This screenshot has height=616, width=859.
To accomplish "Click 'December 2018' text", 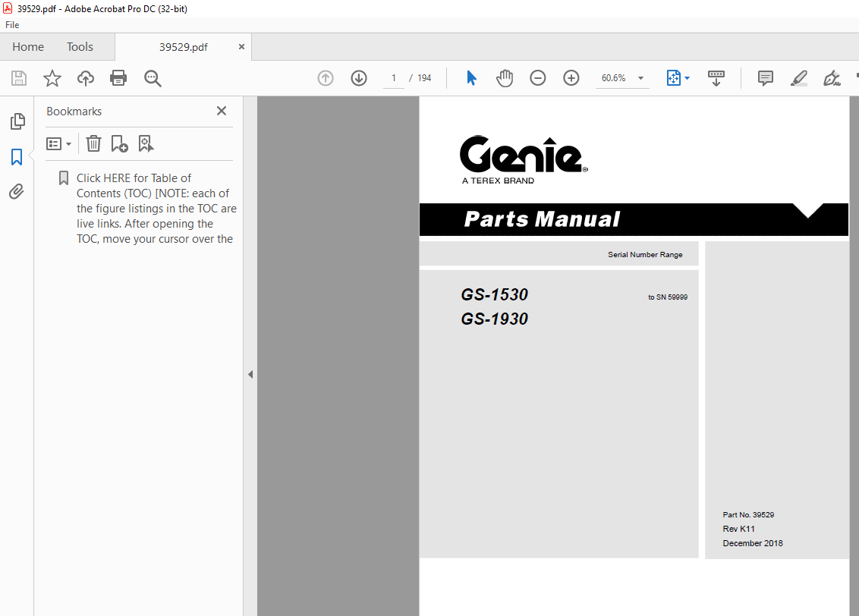I will pyautogui.click(x=753, y=543).
